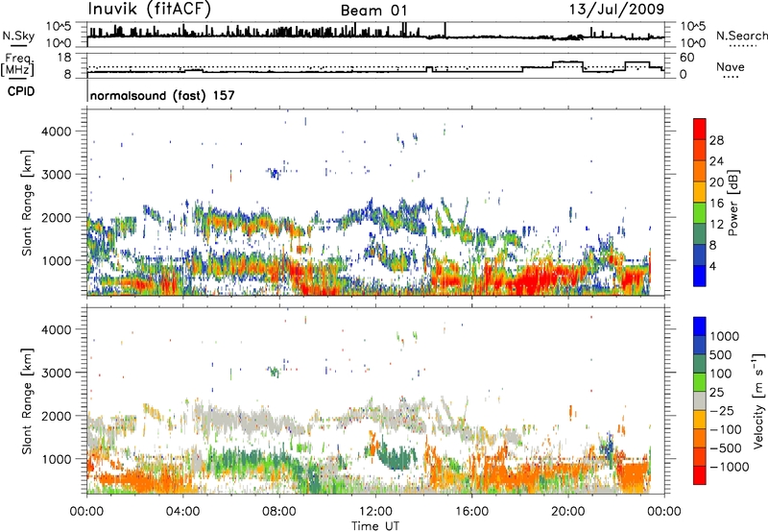The height and width of the screenshot is (532, 768).
Task: Click the "24" Power colorbar label
Action: (716, 161)
